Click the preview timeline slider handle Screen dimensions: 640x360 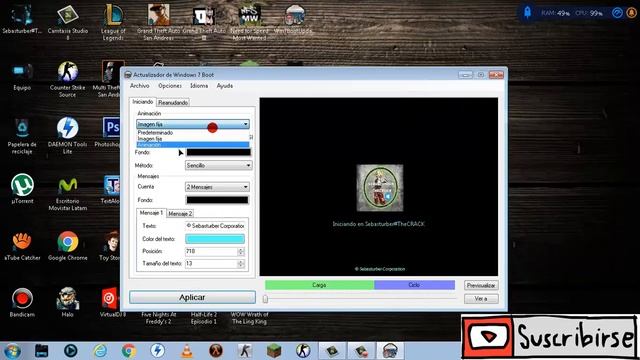pos(265,299)
